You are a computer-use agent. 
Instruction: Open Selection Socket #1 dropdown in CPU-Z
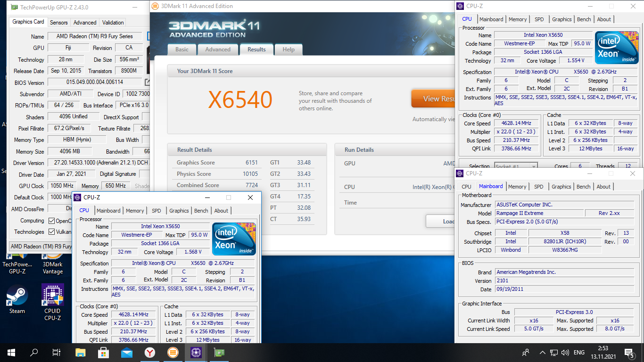(x=516, y=166)
